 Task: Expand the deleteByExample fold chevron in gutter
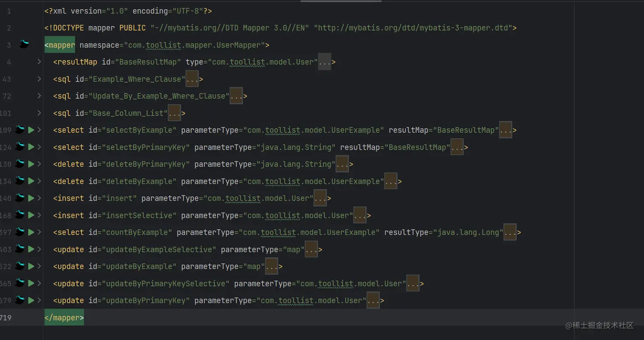pyautogui.click(x=39, y=181)
